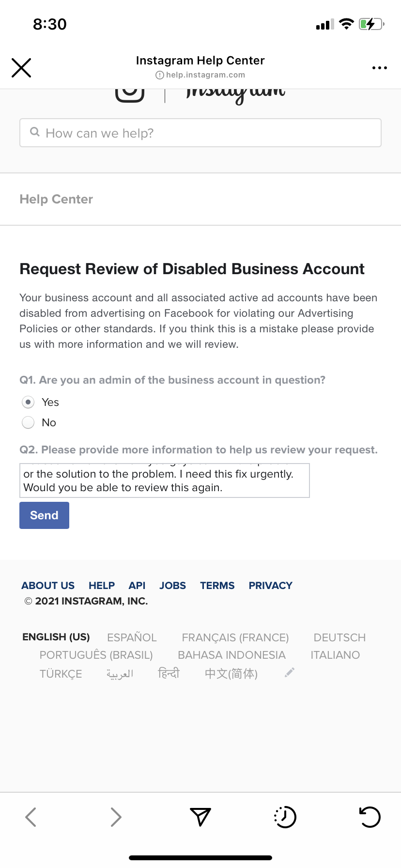Open the three-dot more options menu
The height and width of the screenshot is (868, 401).
pyautogui.click(x=379, y=68)
